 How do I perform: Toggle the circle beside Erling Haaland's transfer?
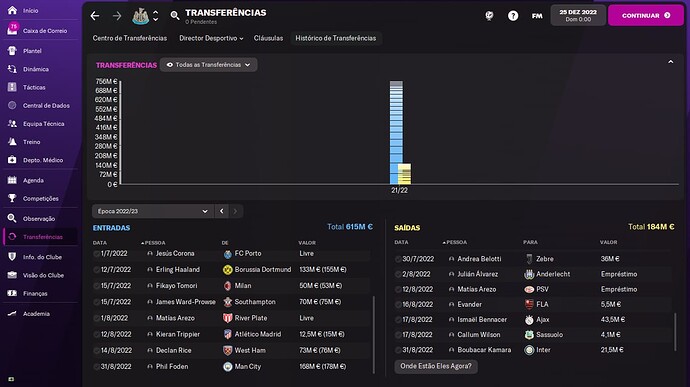click(x=96, y=269)
